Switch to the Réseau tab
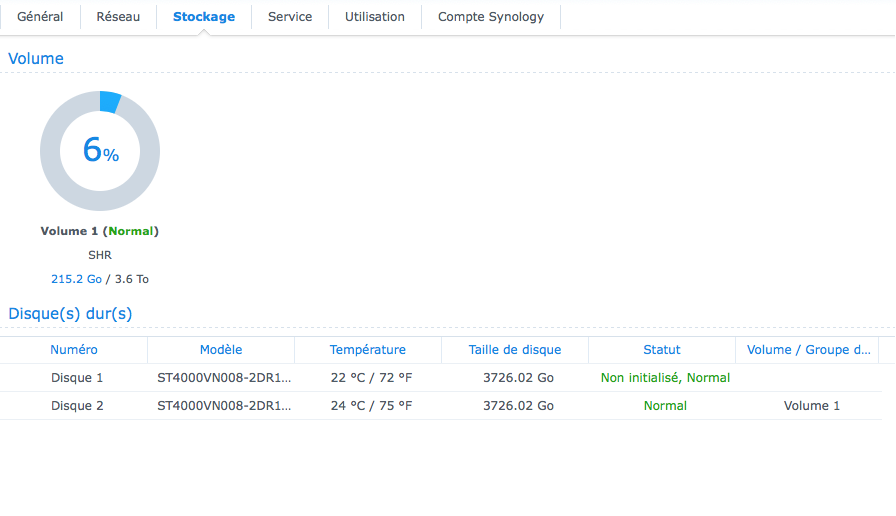The image size is (896, 516). tap(118, 17)
